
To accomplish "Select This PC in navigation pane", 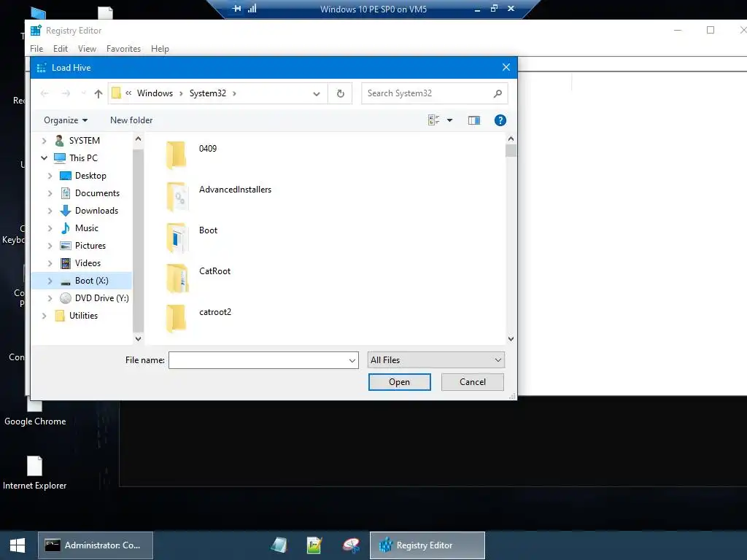I will tap(83, 158).
